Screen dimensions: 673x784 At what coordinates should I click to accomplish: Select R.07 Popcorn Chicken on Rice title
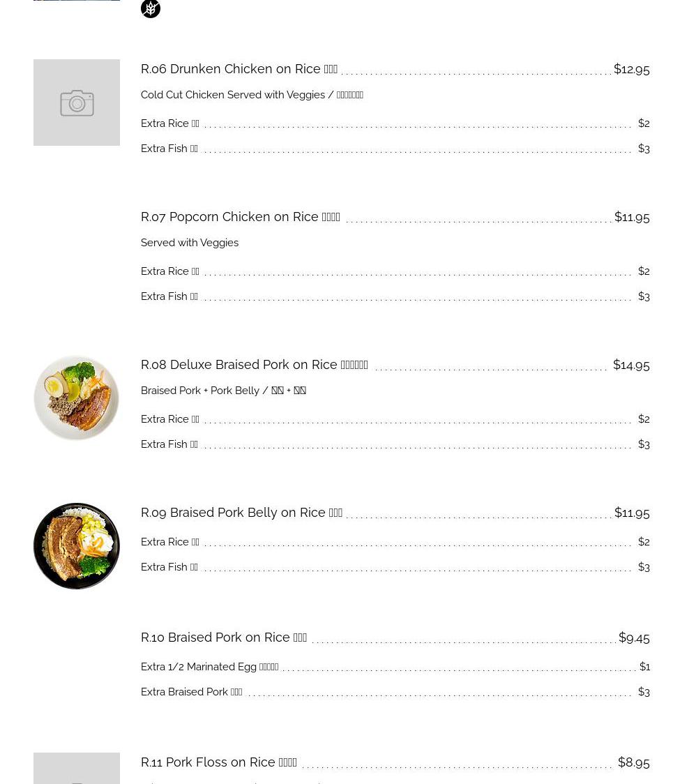pos(241,217)
